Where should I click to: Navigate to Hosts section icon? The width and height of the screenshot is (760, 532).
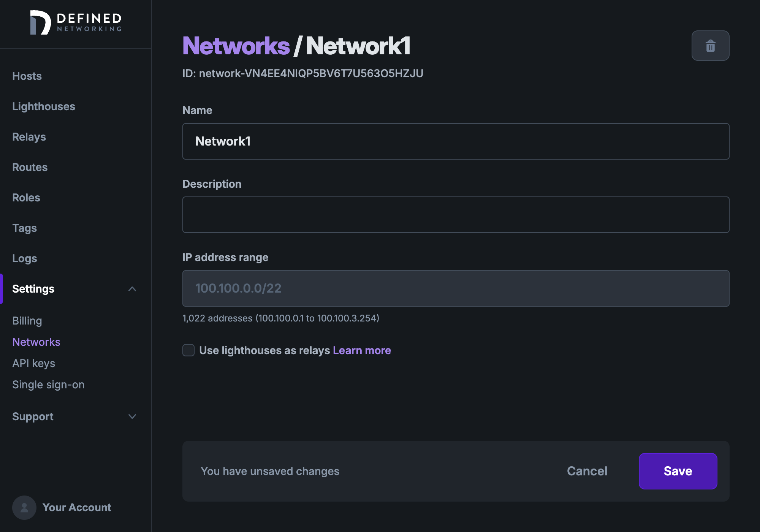tap(27, 75)
